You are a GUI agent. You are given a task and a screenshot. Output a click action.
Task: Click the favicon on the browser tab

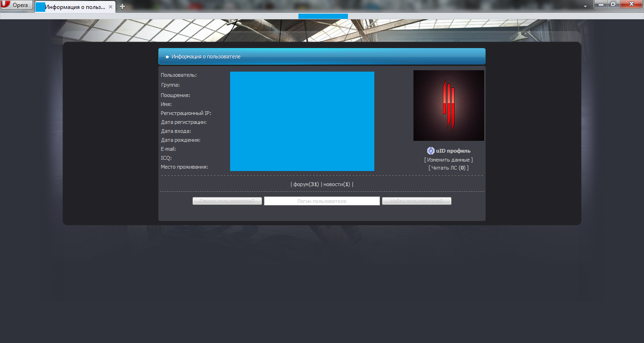click(41, 7)
